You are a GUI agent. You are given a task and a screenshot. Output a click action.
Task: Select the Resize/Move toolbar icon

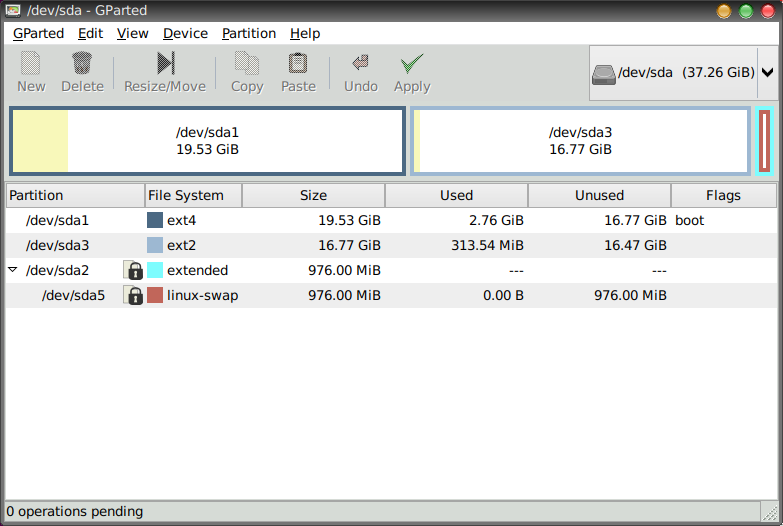165,64
